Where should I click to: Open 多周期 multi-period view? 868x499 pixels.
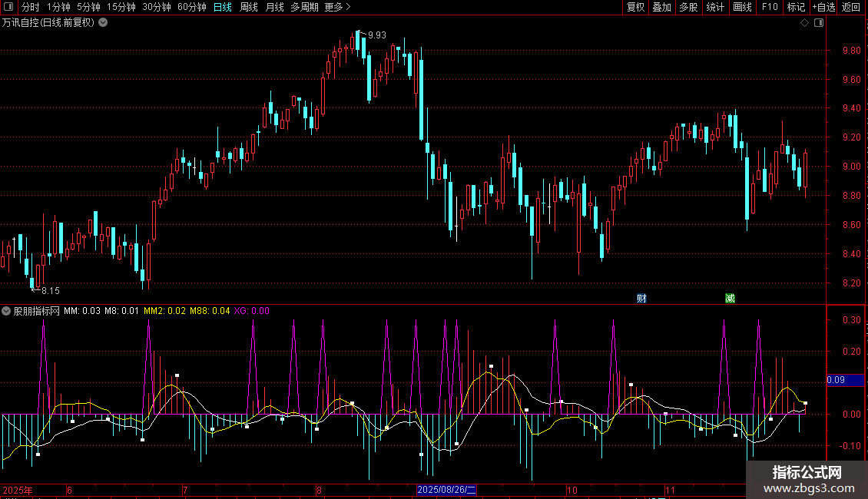[304, 7]
